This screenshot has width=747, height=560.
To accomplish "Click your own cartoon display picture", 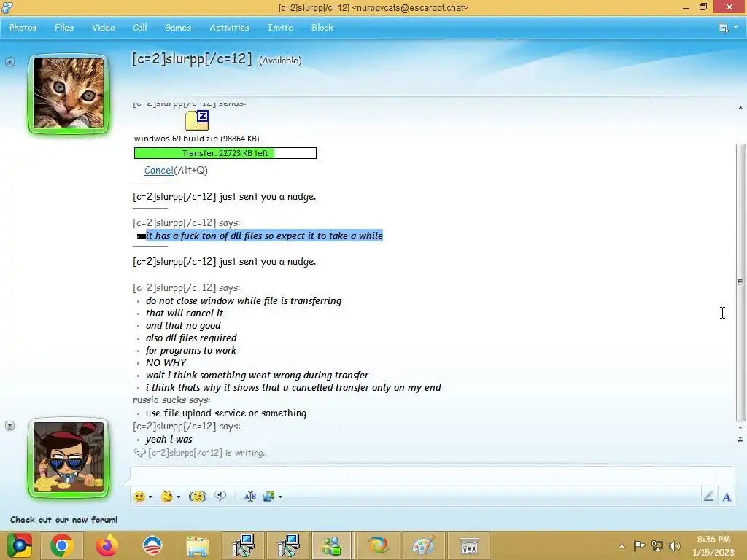I will [69, 457].
